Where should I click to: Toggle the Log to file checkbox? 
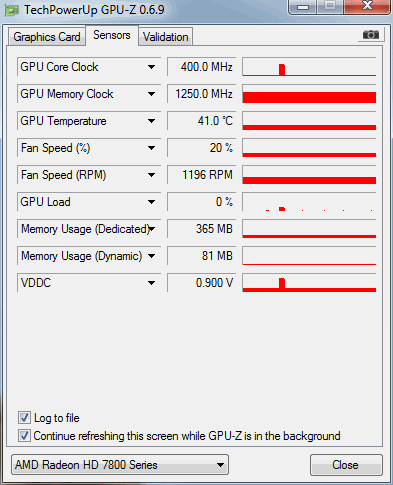(24, 418)
